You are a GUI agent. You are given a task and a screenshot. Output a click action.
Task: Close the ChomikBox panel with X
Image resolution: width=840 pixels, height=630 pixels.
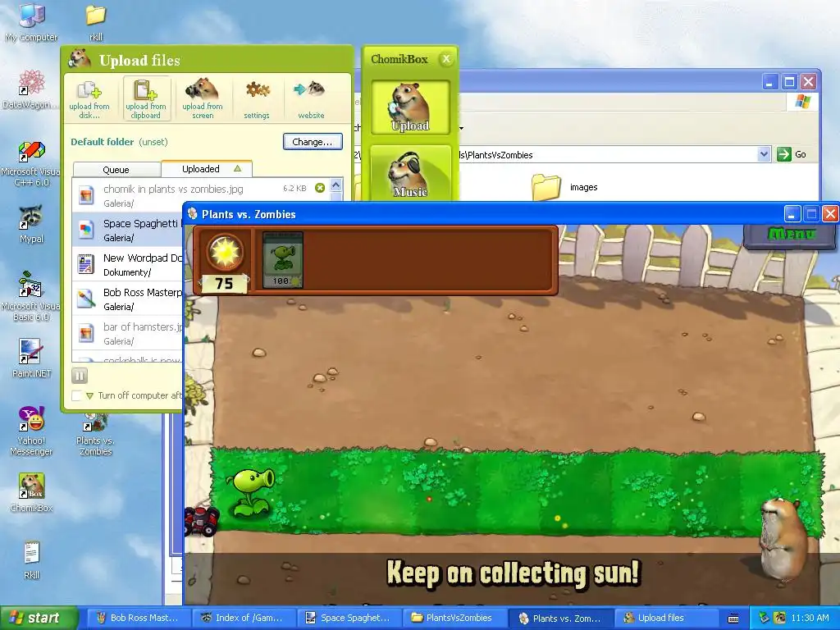(x=446, y=59)
